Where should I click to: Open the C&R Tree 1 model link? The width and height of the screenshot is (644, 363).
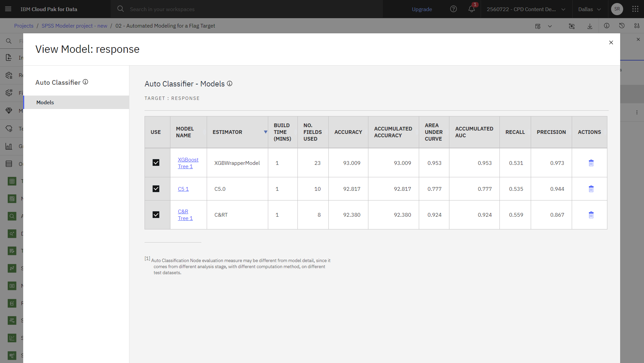coord(185,215)
